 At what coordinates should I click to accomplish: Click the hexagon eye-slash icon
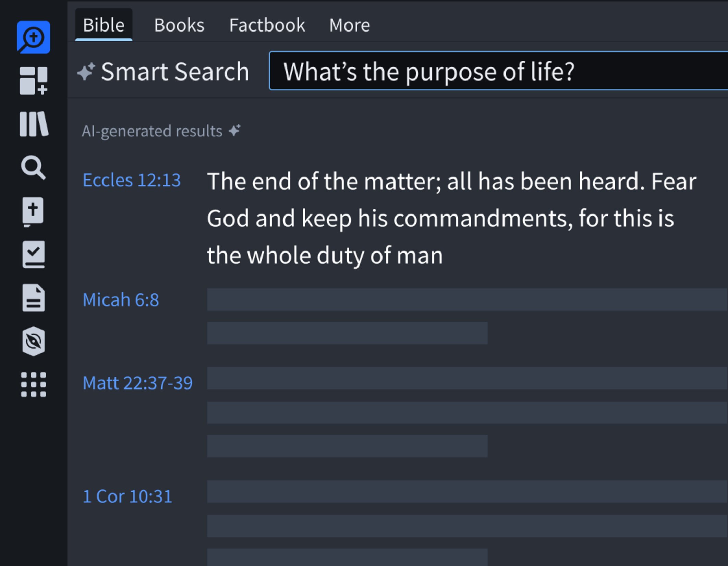[33, 341]
